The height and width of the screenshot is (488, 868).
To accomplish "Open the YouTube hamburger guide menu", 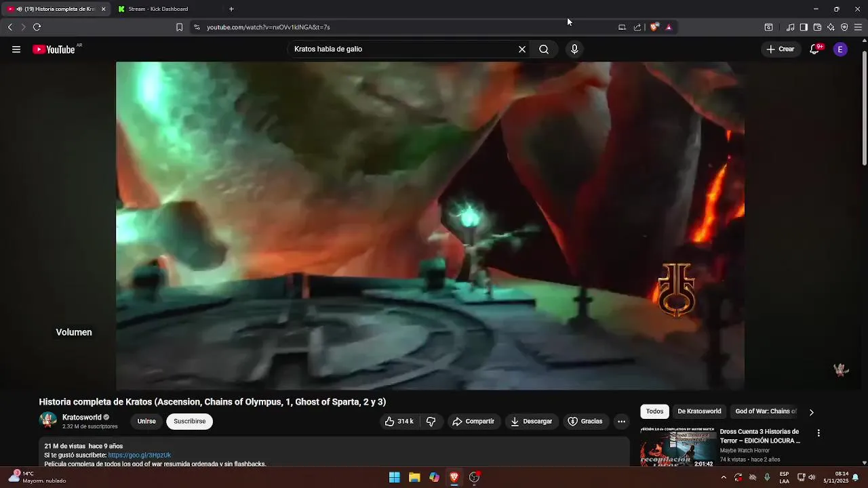I will click(16, 49).
